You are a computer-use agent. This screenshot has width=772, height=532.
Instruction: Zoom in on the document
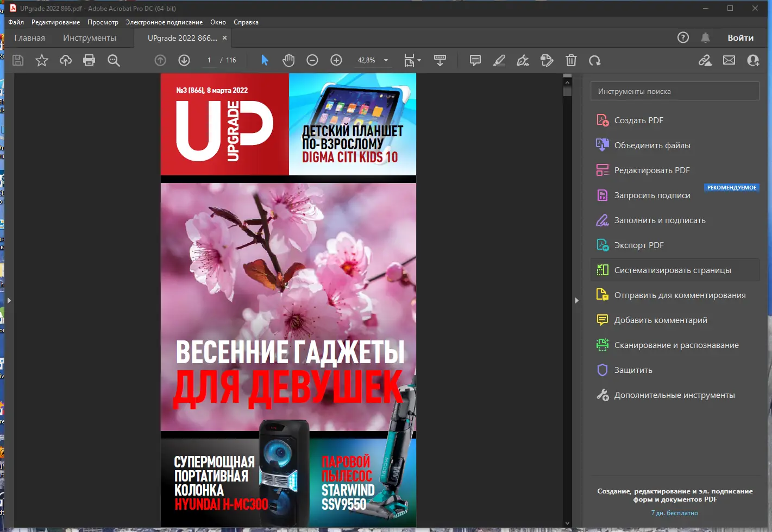(336, 60)
